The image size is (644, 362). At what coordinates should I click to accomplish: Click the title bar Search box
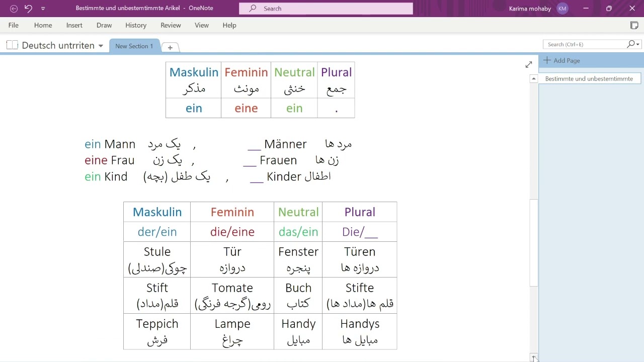tap(326, 9)
